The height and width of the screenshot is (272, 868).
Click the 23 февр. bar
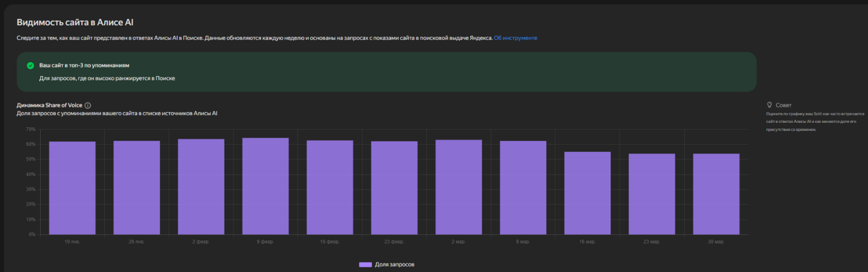394,188
